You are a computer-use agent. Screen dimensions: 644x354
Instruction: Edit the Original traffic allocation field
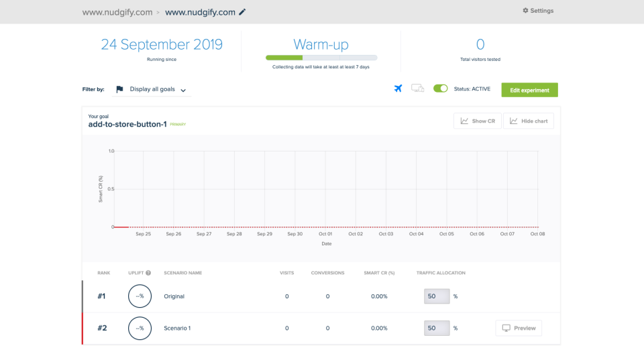coord(437,296)
